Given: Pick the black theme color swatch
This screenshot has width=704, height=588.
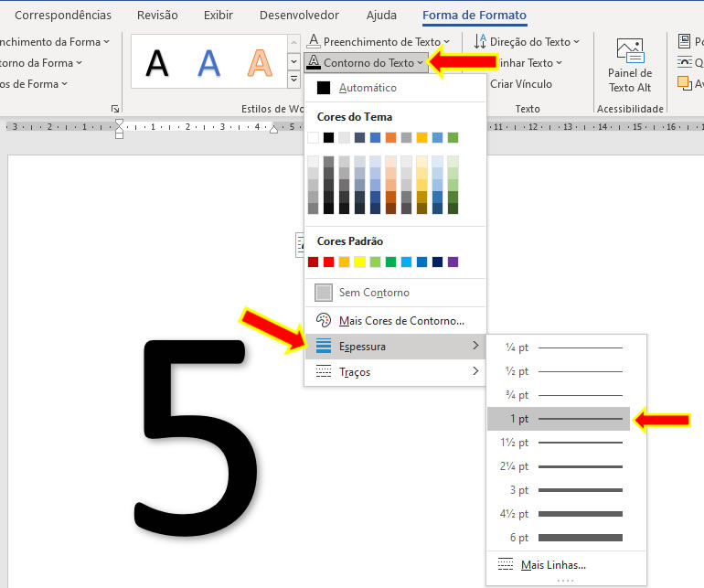Looking at the screenshot, I should (328, 137).
